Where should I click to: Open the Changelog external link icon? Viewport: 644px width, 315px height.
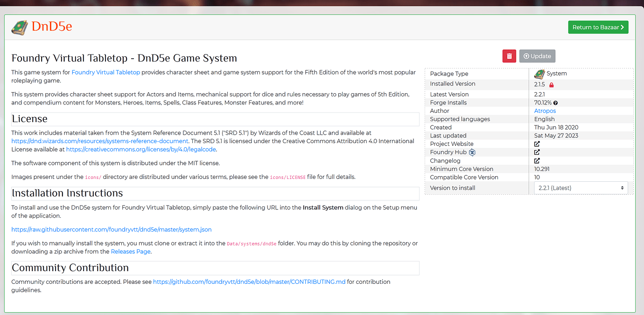537,160
